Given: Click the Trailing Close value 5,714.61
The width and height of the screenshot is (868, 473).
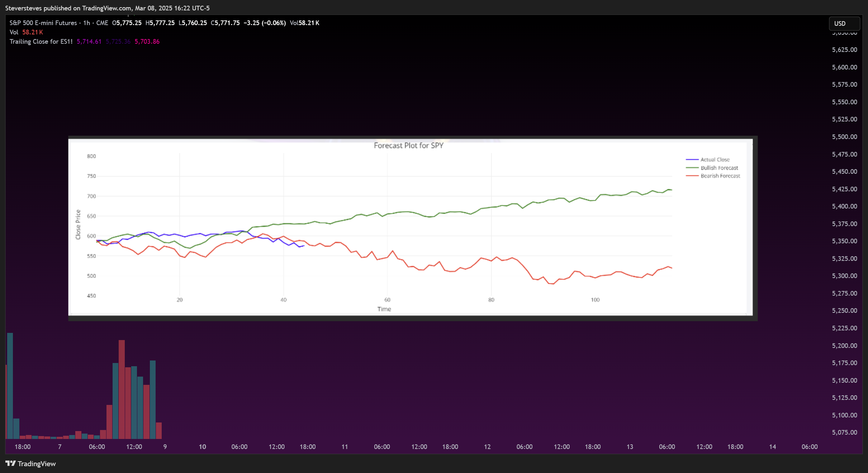Looking at the screenshot, I should tap(89, 42).
